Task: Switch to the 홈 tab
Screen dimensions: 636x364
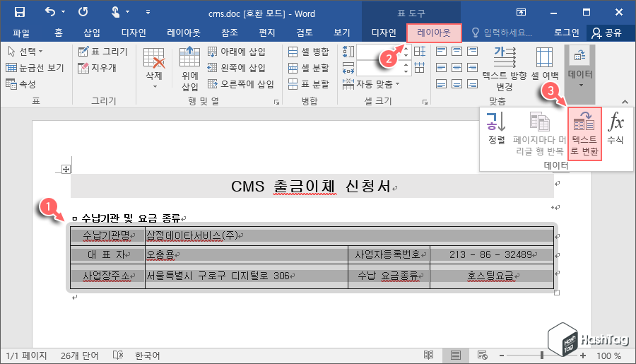Action: (x=59, y=33)
